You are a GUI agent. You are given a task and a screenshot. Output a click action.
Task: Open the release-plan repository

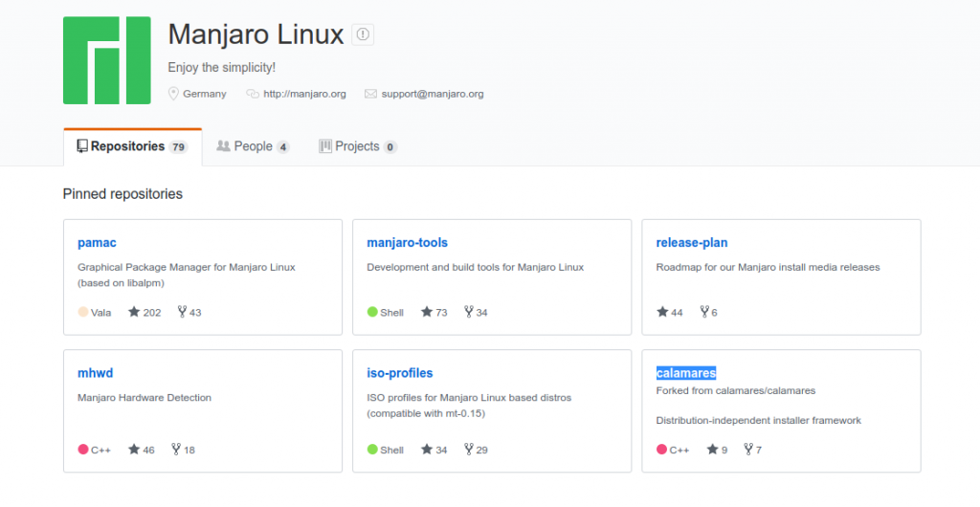[x=692, y=243]
